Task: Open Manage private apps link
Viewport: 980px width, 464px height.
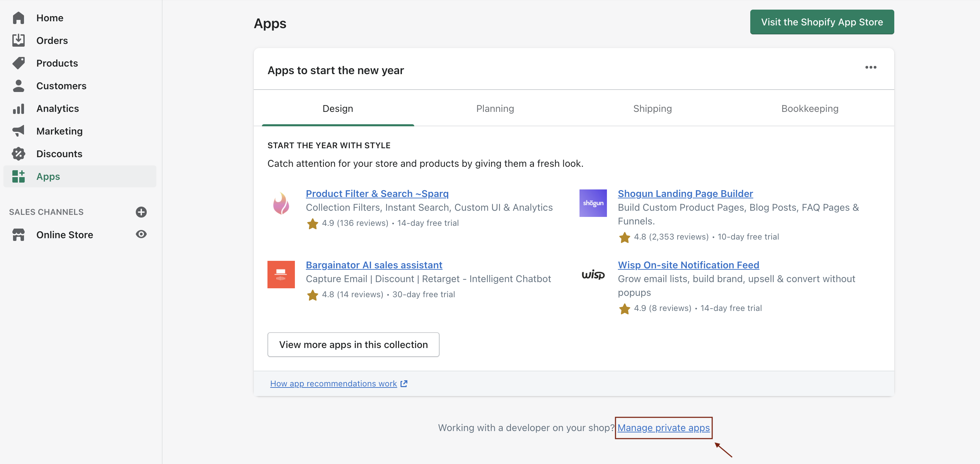Action: pyautogui.click(x=663, y=428)
